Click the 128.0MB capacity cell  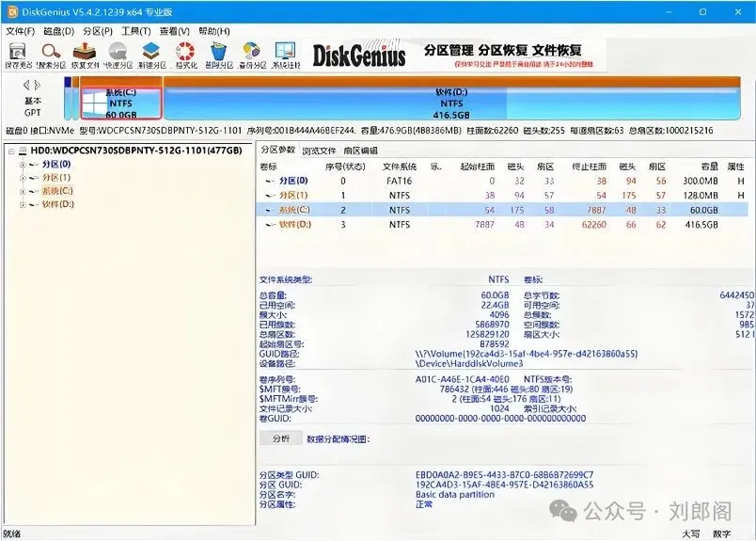[701, 196]
